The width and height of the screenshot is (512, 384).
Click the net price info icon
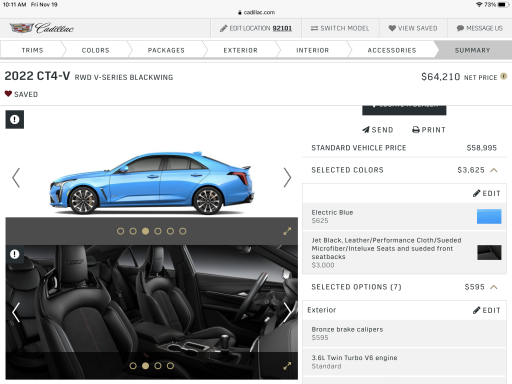pos(504,76)
